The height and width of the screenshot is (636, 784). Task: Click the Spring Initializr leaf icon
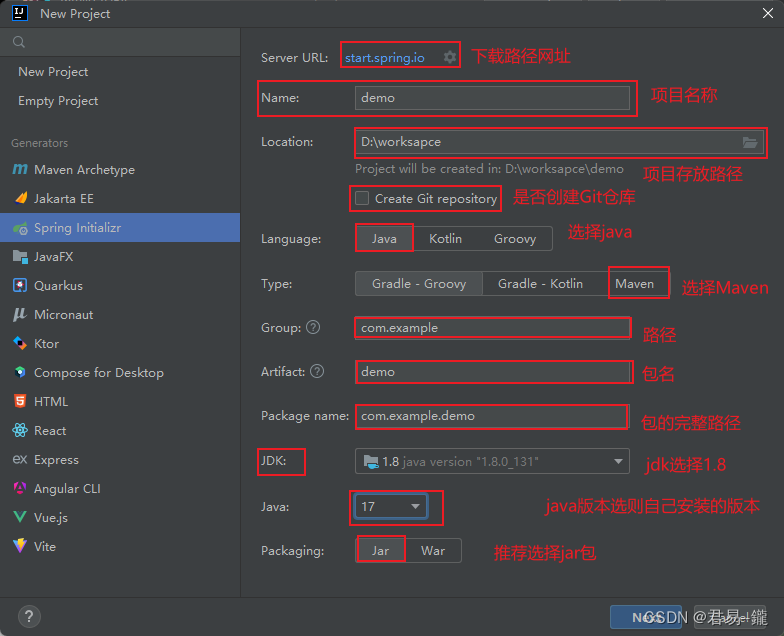click(20, 228)
